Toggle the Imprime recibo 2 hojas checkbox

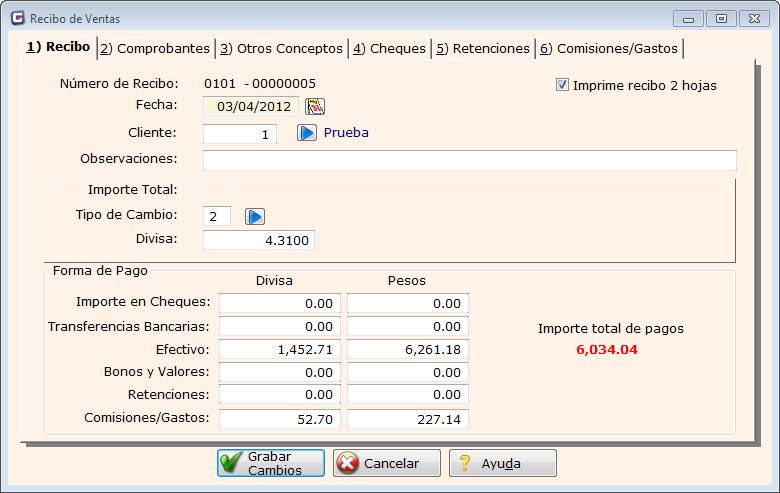tap(562, 85)
